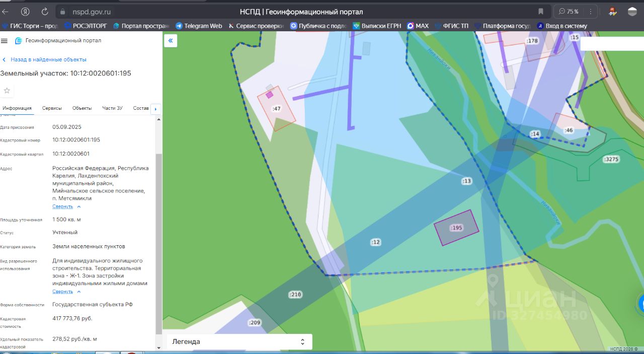Open the Части ЗУ tab
Viewport: 644px width, 354px height.
pyautogui.click(x=112, y=108)
